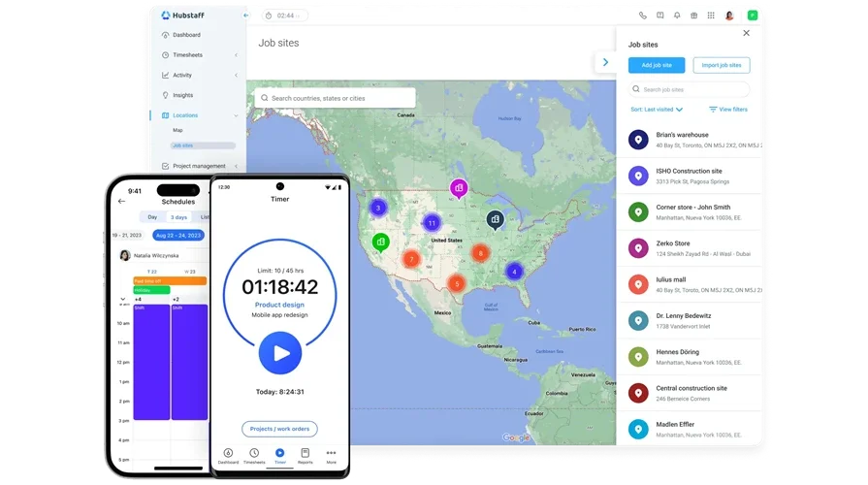Start the timer with the play button
868x485 pixels.
[280, 353]
